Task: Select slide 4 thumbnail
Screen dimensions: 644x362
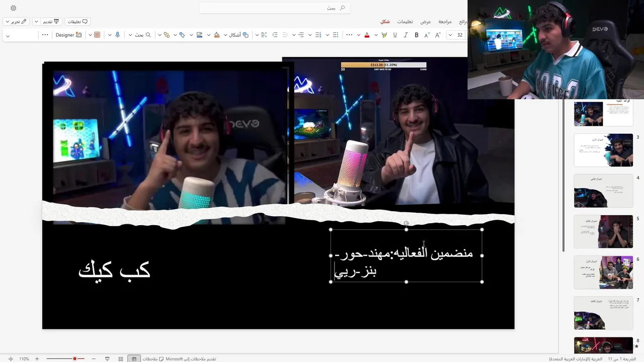Action: tap(603, 191)
